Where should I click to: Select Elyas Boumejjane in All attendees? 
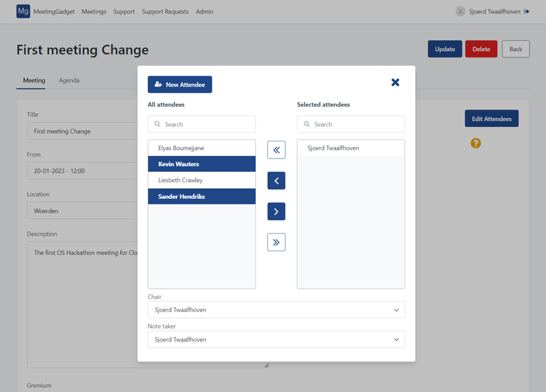tap(202, 148)
